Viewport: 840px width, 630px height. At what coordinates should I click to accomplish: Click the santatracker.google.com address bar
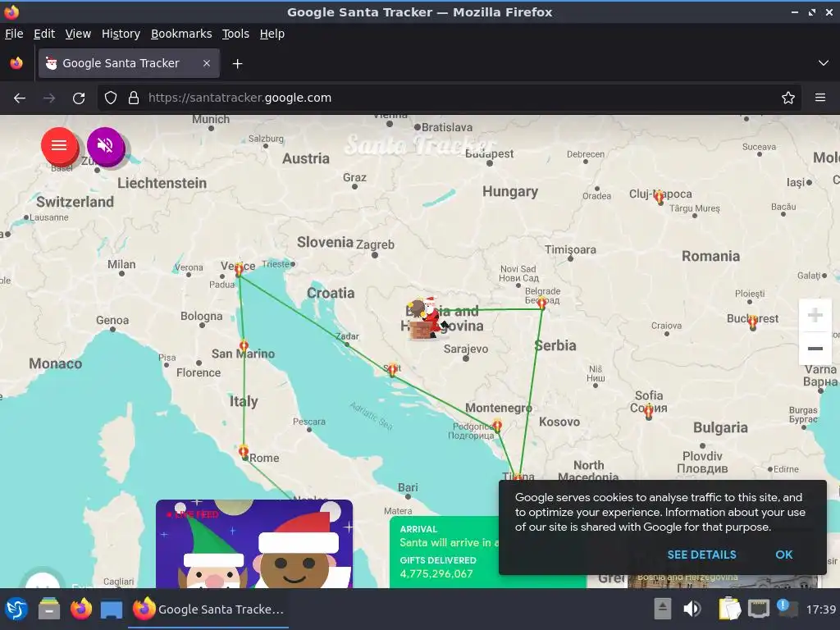[449, 98]
